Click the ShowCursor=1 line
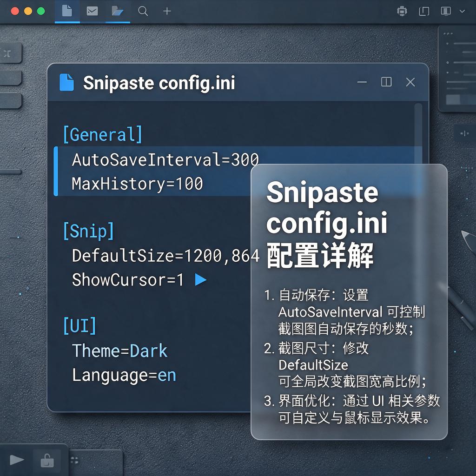Image resolution: width=476 pixels, height=476 pixels. point(128,279)
